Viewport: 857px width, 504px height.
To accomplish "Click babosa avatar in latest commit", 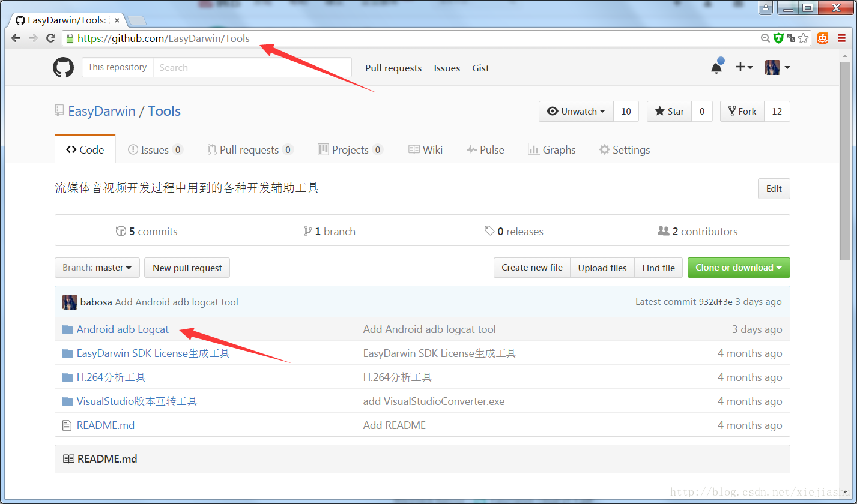I will click(x=70, y=302).
